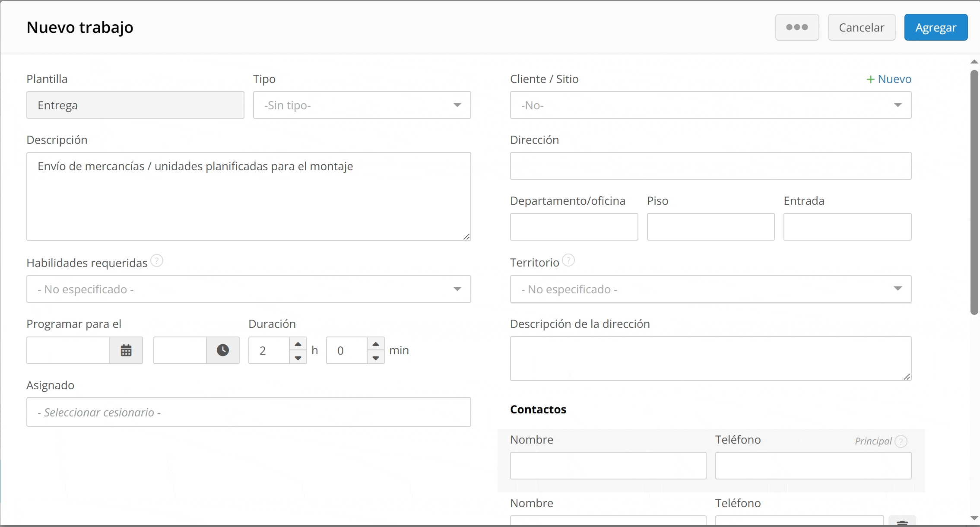Image resolution: width=980 pixels, height=527 pixels.
Task: Click the Principal contact help icon
Action: pyautogui.click(x=901, y=441)
